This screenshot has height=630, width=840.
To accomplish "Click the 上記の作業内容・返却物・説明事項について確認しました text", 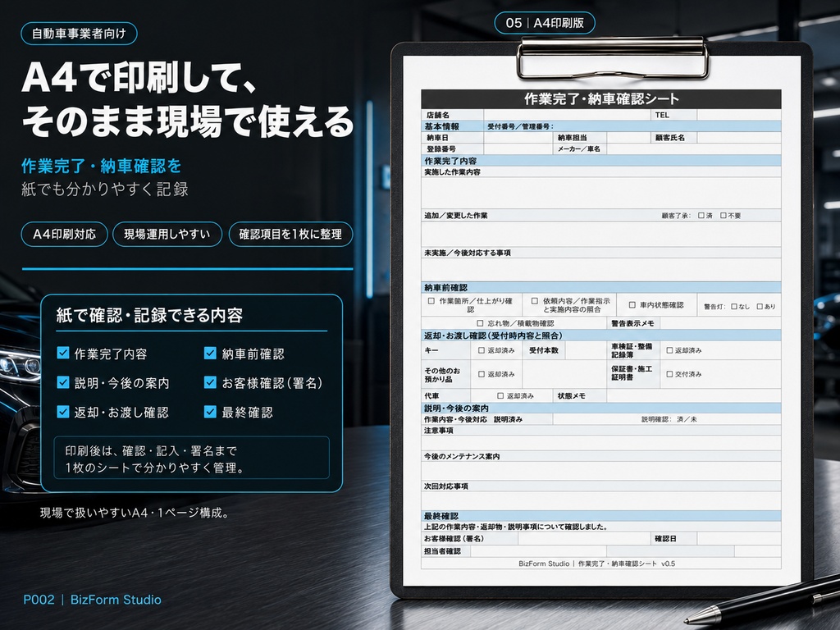I will 516,527.
